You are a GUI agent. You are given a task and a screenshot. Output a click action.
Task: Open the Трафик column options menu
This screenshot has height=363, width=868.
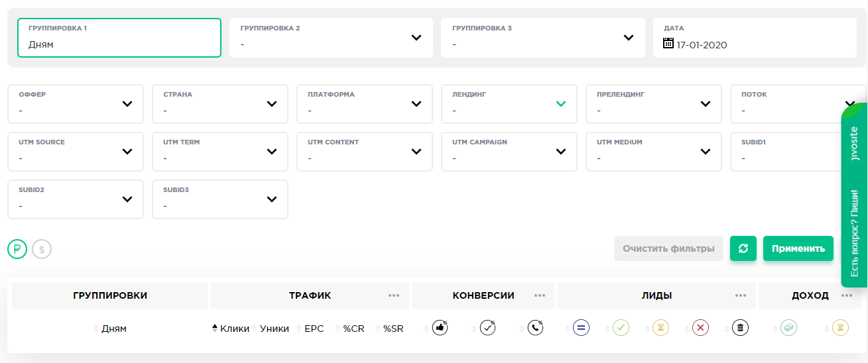click(x=394, y=296)
